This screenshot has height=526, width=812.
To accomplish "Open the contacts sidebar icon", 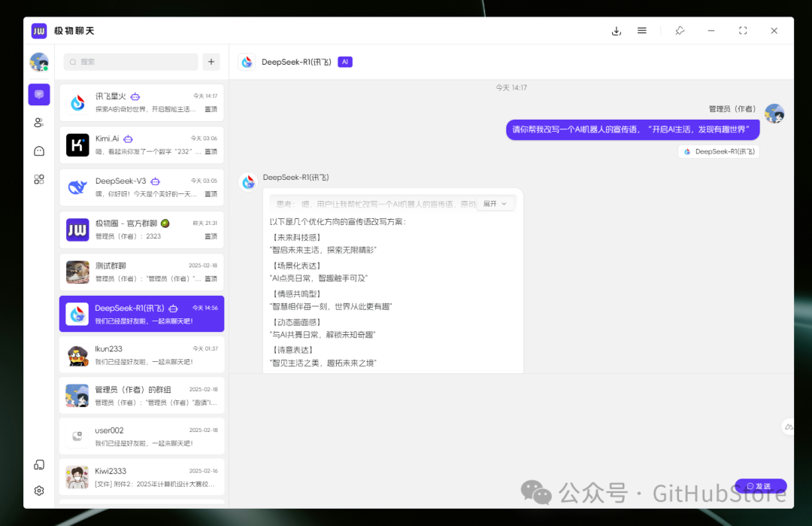I will coord(39,123).
